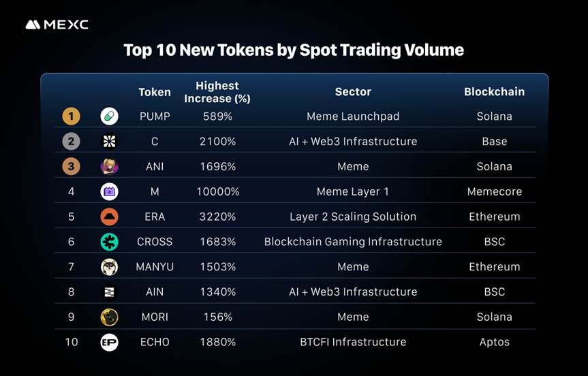588x376 pixels.
Task: Click the ERA token orange icon
Action: [109, 217]
